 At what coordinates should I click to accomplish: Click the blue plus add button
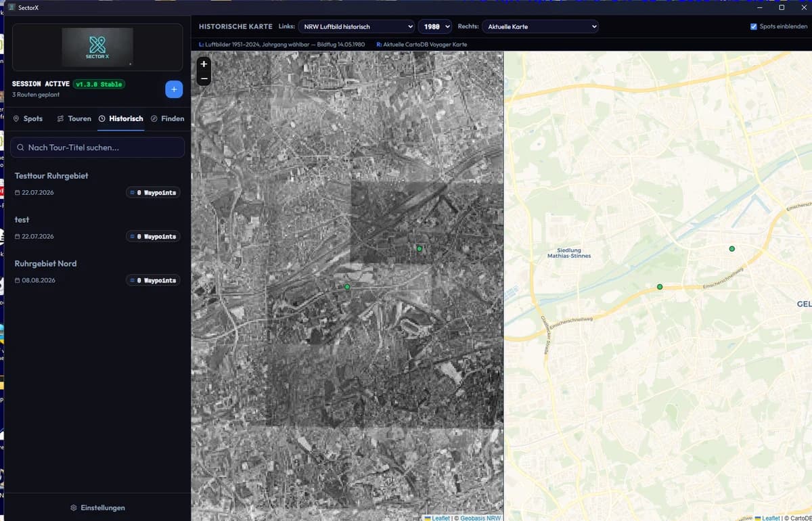174,89
